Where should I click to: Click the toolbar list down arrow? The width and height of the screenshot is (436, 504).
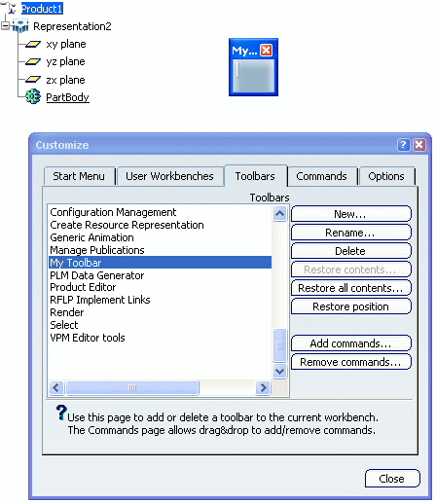pos(279,371)
